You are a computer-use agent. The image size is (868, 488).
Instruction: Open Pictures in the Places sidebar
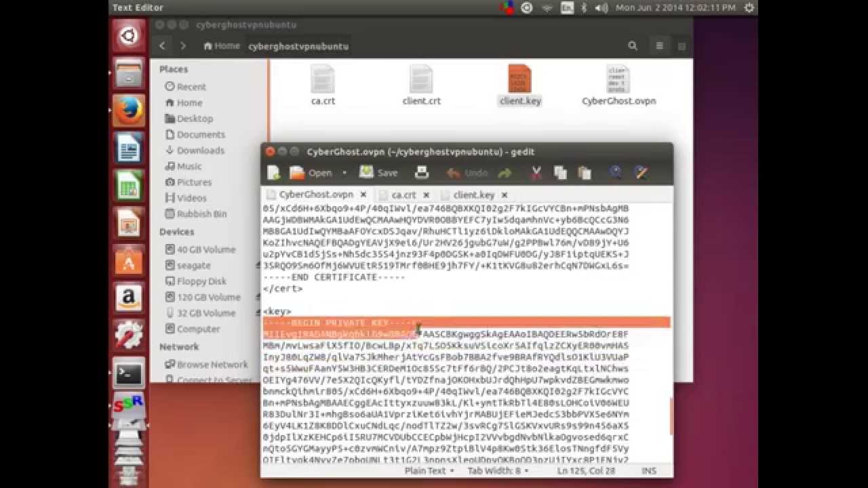189,182
